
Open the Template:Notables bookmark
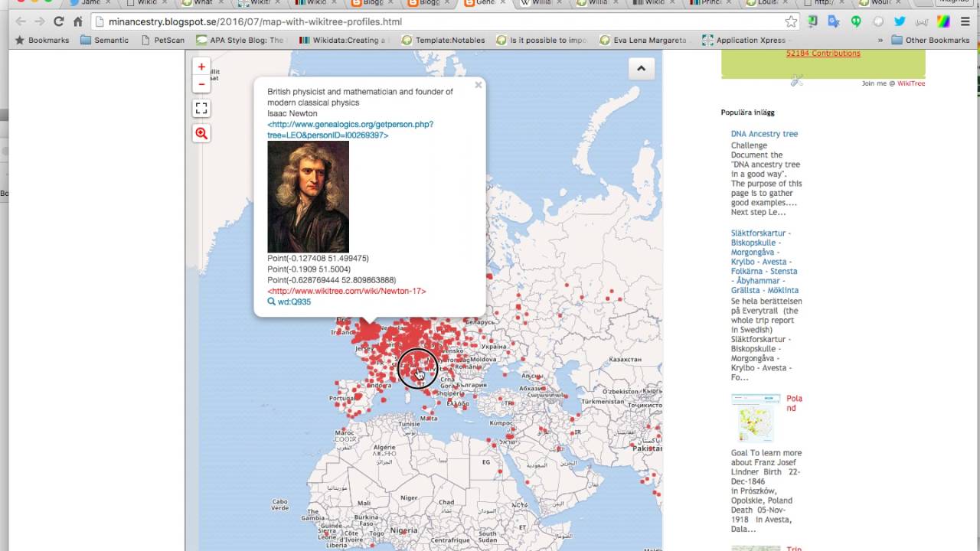[x=443, y=40]
